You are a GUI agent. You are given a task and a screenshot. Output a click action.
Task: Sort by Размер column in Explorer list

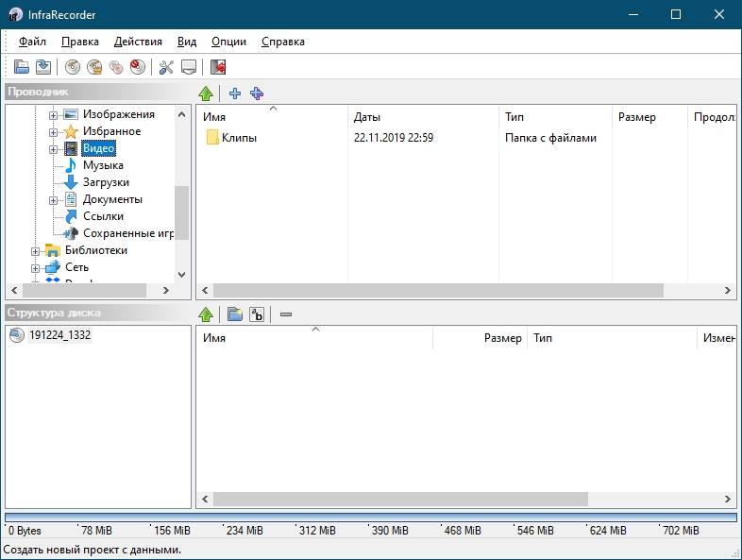coord(649,117)
